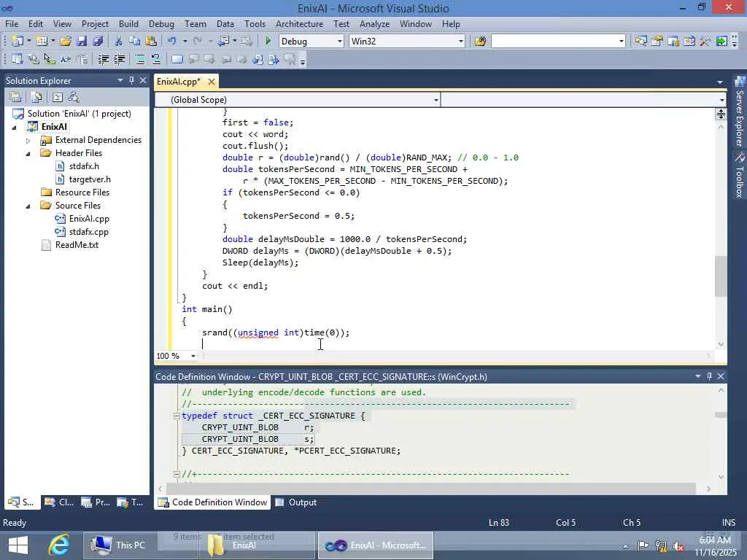
Task: Close the EnixAI.cpp editor tab
Action: [212, 82]
